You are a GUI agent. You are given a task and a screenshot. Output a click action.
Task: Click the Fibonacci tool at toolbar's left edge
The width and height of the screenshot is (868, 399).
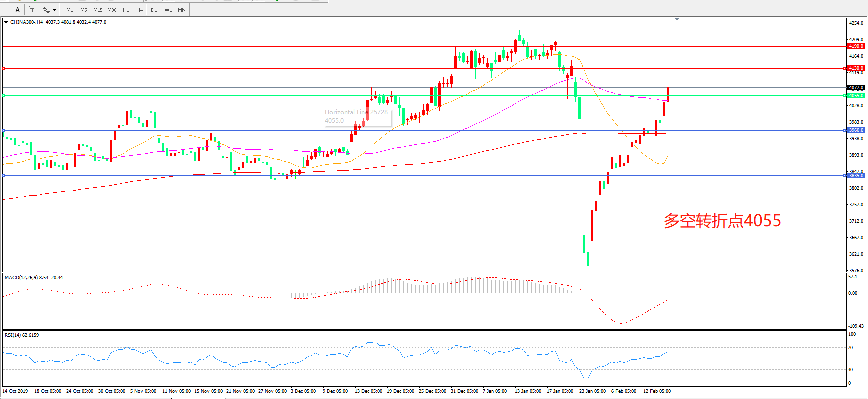(x=4, y=10)
